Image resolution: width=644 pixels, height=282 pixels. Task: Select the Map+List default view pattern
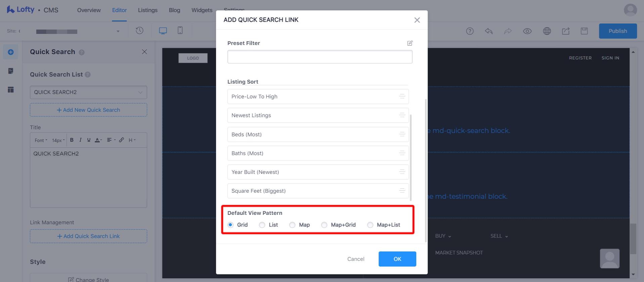(x=370, y=225)
